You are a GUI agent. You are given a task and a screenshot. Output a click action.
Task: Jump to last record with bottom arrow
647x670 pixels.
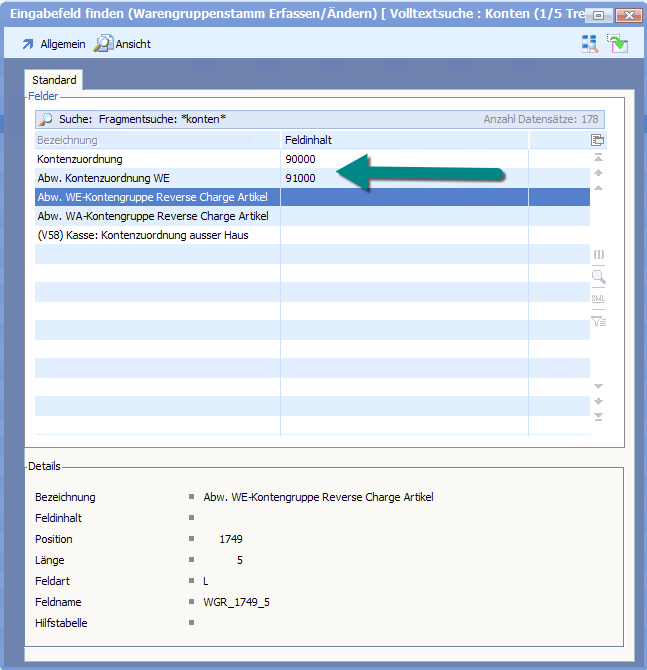598,416
